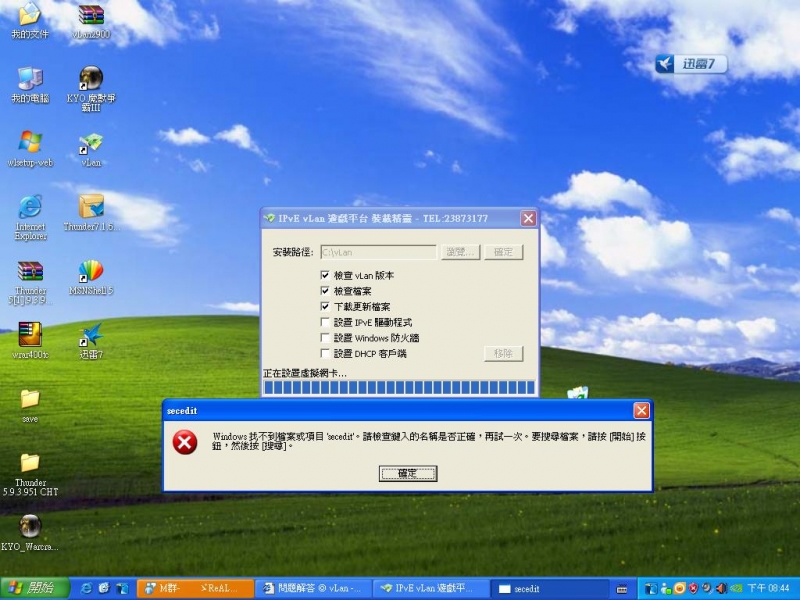
Task: Click the volume speaker tray icon
Action: (x=720, y=588)
